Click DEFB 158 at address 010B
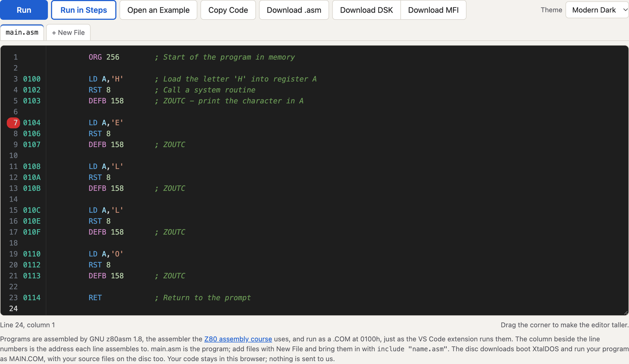This screenshot has height=364, width=629. pyautogui.click(x=106, y=188)
